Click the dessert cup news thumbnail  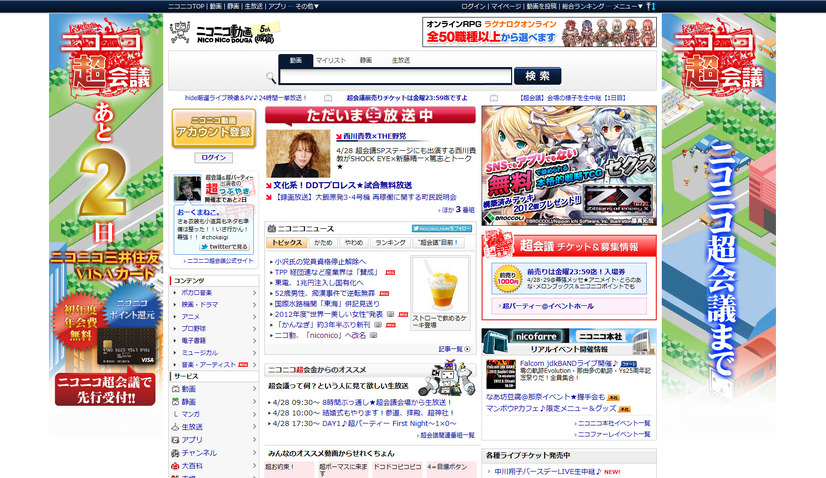pos(440,285)
